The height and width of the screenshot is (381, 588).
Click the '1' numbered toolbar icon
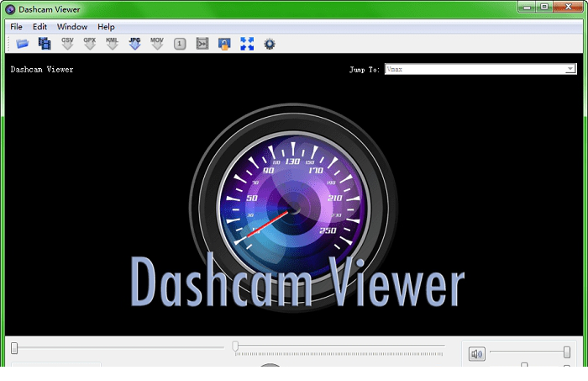[180, 44]
